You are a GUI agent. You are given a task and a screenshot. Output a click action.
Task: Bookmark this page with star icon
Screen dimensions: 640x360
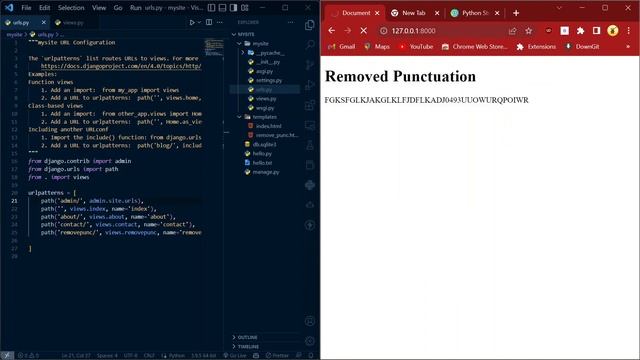(x=529, y=31)
